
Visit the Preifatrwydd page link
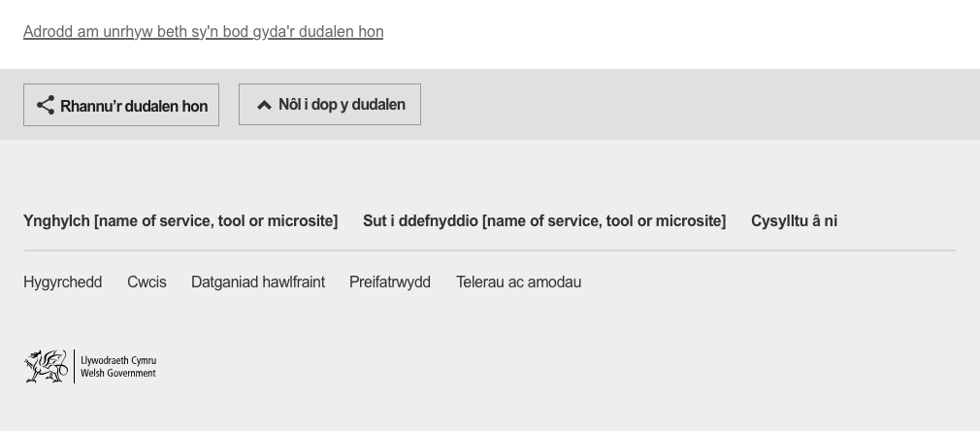[390, 282]
